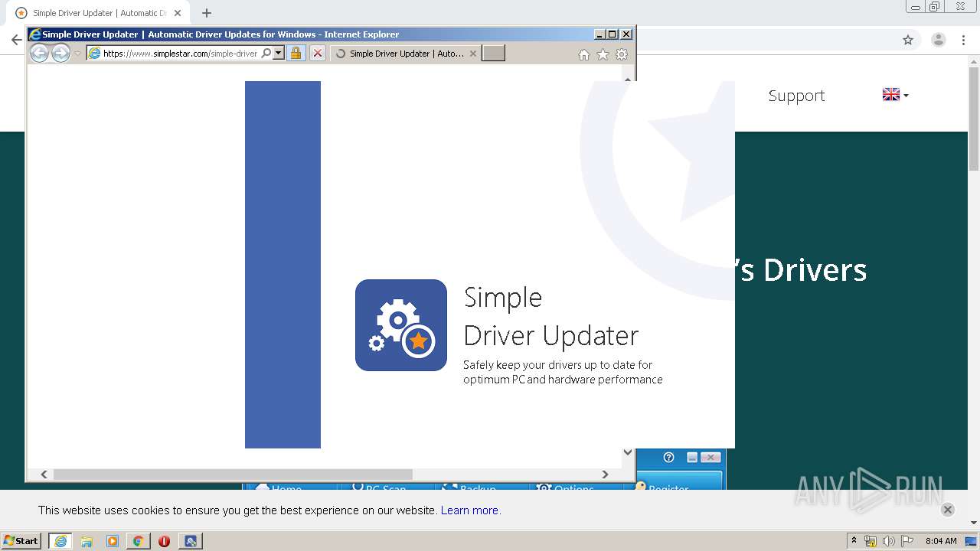Click the Internet Explorer taskbar icon
This screenshot has height=551, width=980.
(x=60, y=541)
